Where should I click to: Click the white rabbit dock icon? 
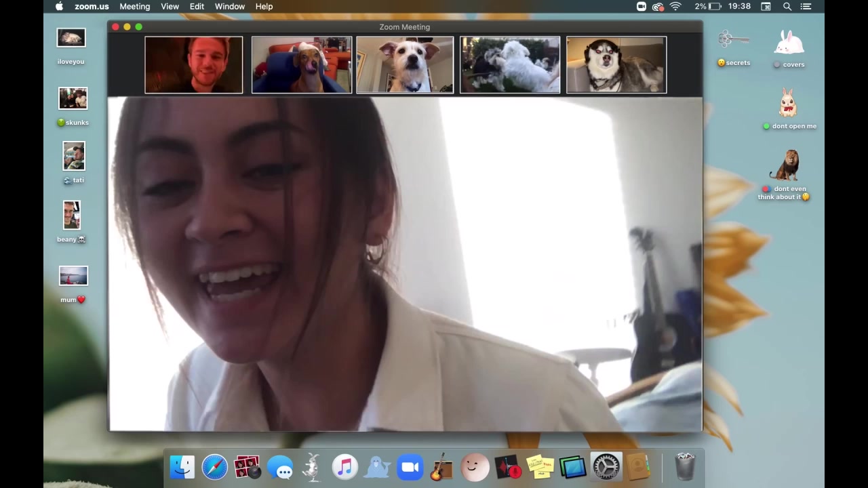[312, 467]
